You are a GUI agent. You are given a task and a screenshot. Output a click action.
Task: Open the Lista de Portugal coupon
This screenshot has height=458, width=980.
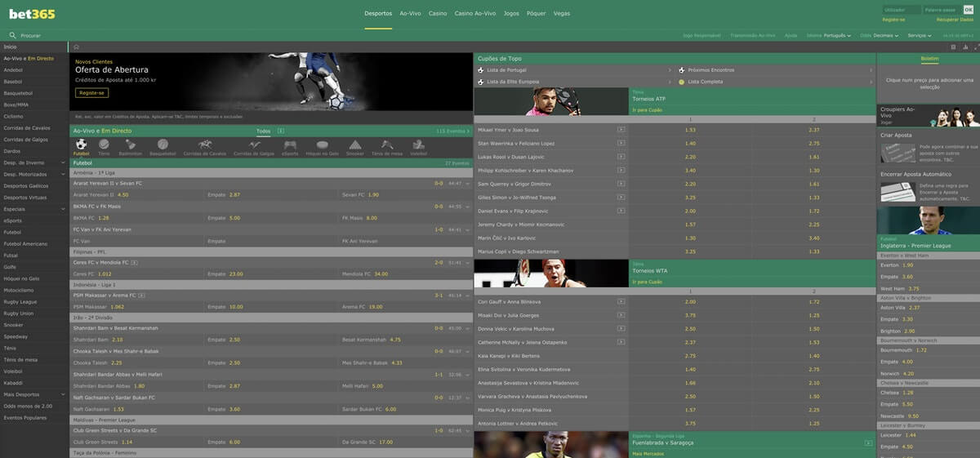507,70
